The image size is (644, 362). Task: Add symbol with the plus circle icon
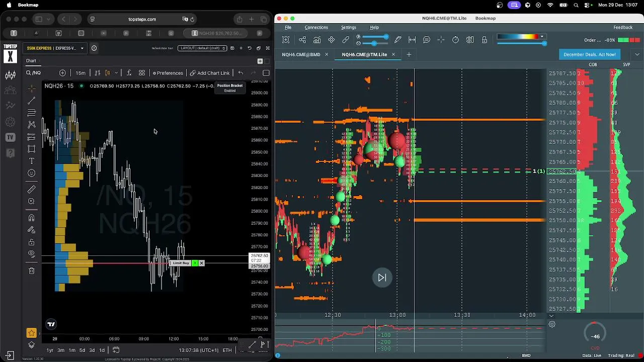[62, 73]
